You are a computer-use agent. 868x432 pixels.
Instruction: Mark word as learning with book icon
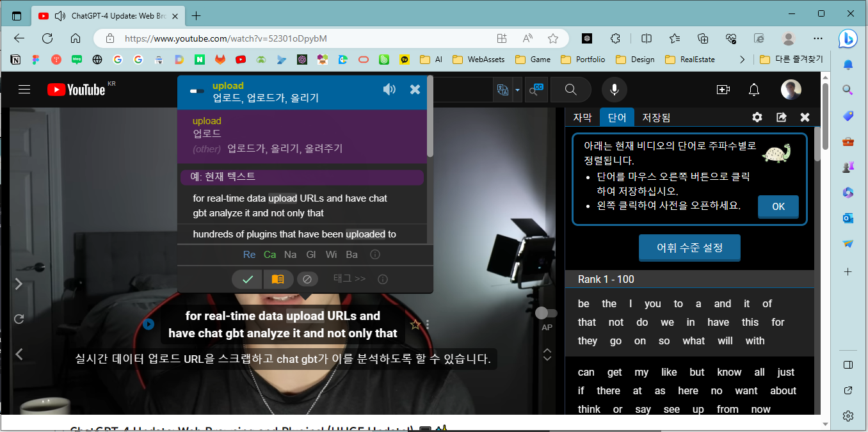[278, 279]
